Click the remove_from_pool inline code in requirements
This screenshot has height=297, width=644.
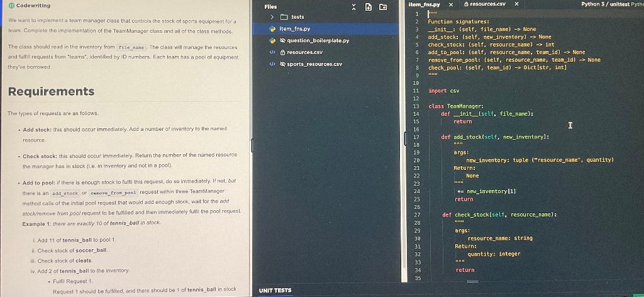click(113, 193)
